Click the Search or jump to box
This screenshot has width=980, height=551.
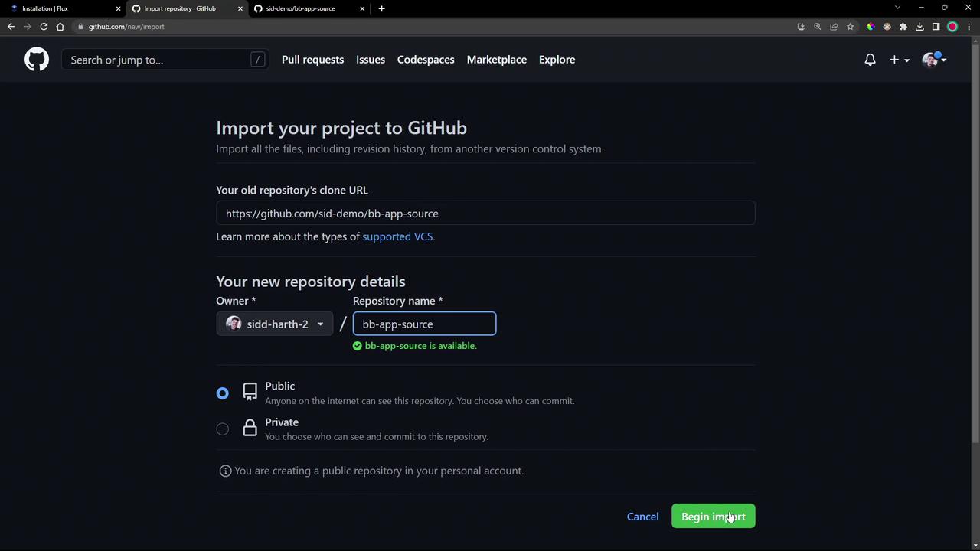(165, 60)
